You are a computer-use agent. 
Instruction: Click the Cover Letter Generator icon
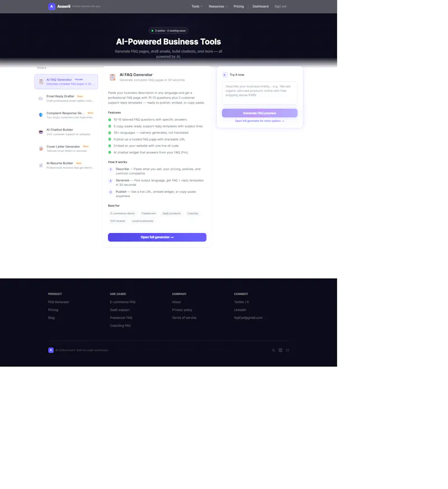click(x=41, y=148)
